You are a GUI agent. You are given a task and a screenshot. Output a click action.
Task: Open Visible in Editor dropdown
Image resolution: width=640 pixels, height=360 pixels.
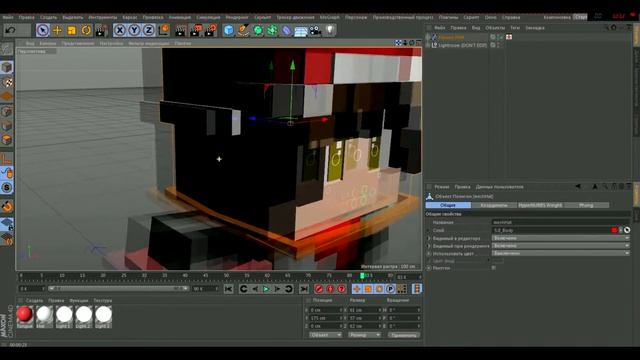point(560,238)
